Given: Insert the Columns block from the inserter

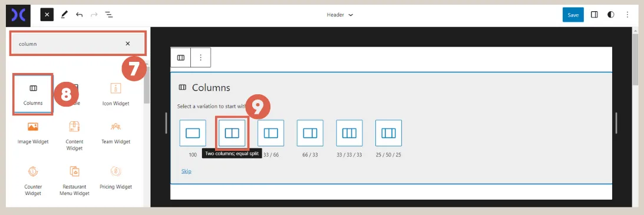Looking at the screenshot, I should click(33, 94).
